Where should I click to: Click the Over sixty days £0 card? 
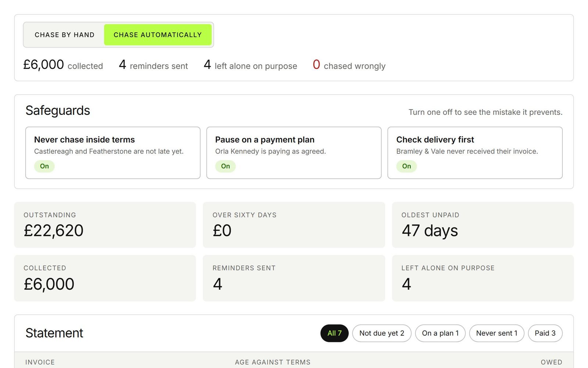(294, 225)
